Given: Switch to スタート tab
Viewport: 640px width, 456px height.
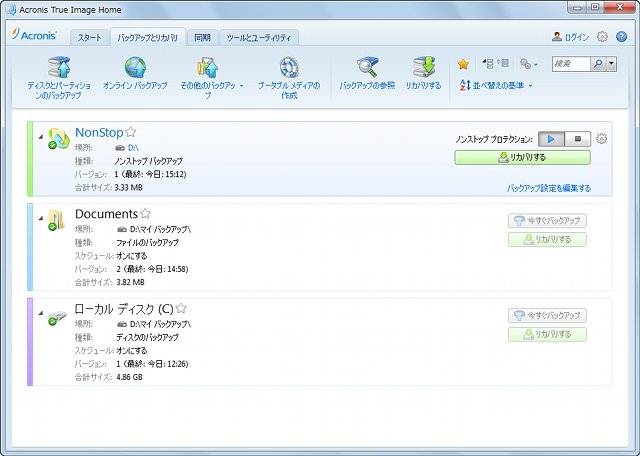Looking at the screenshot, I should [89, 38].
